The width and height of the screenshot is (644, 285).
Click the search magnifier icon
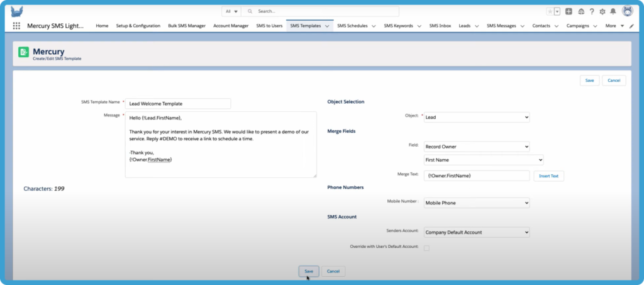point(250,11)
